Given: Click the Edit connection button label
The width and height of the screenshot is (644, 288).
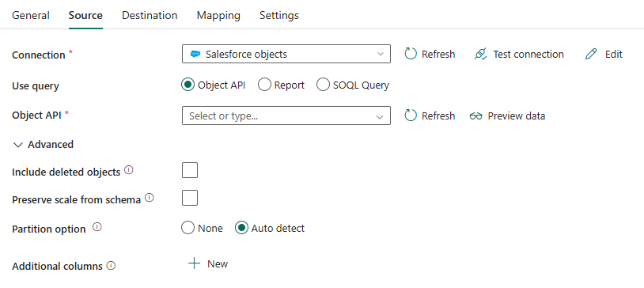Looking at the screenshot, I should [x=614, y=55].
